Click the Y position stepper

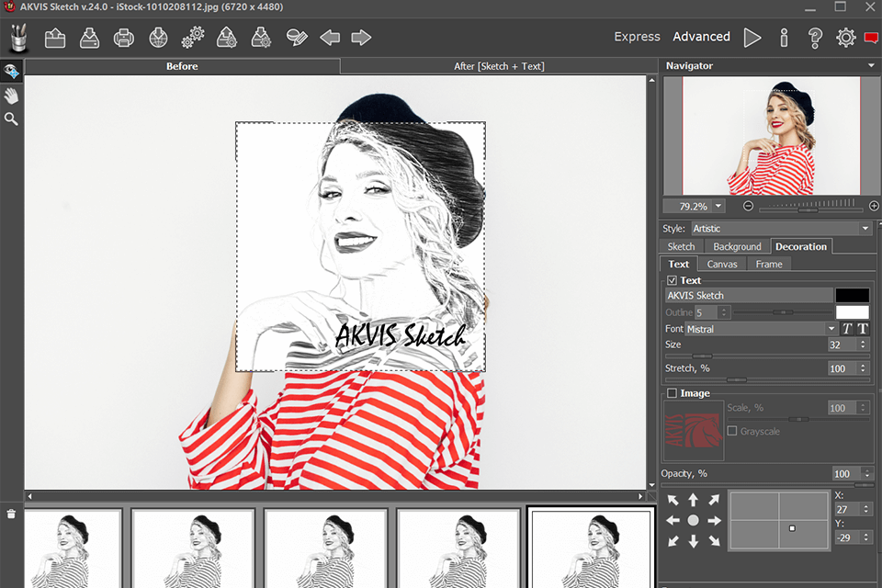pos(866,537)
